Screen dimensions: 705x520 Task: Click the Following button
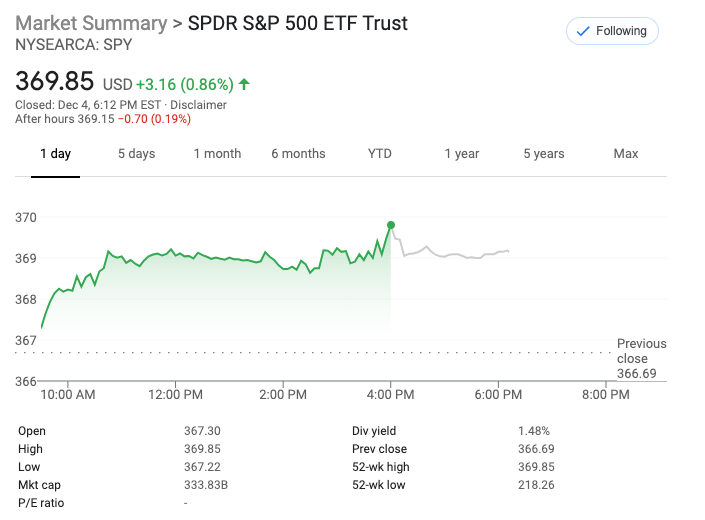612,31
